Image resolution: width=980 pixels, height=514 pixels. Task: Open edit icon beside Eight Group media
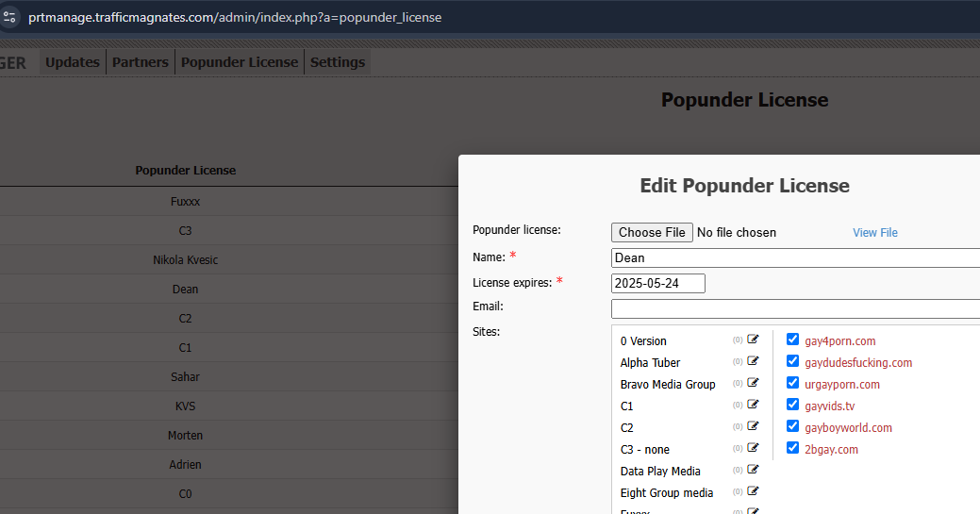tap(753, 491)
